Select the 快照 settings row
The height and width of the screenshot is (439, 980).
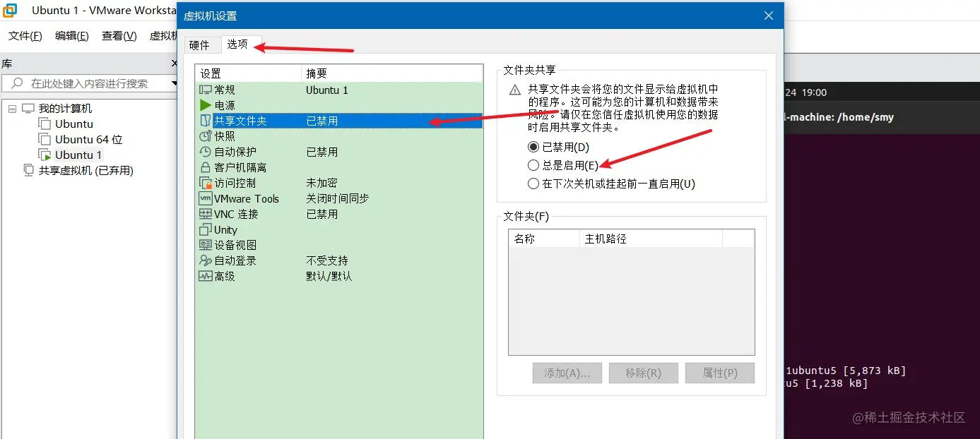click(x=339, y=136)
